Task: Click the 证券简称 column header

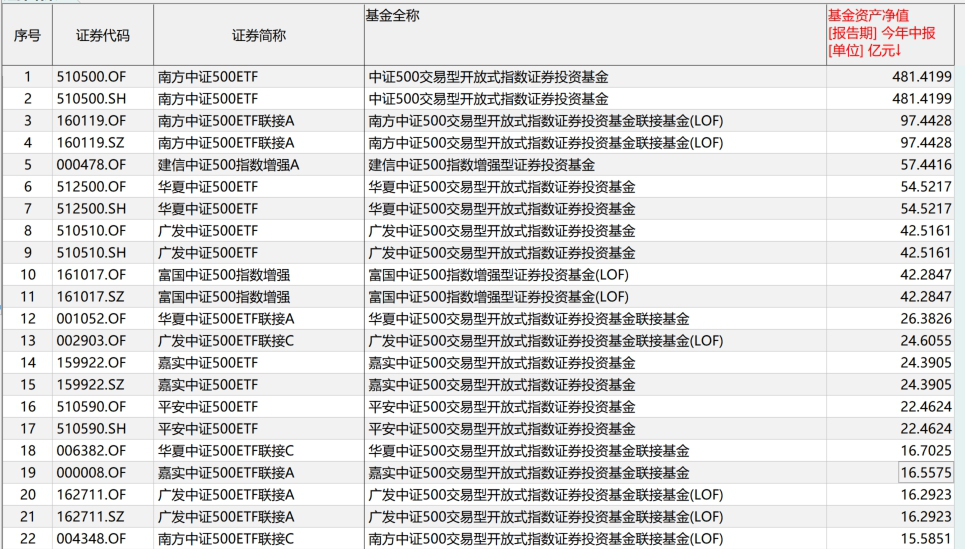Action: click(x=259, y=36)
